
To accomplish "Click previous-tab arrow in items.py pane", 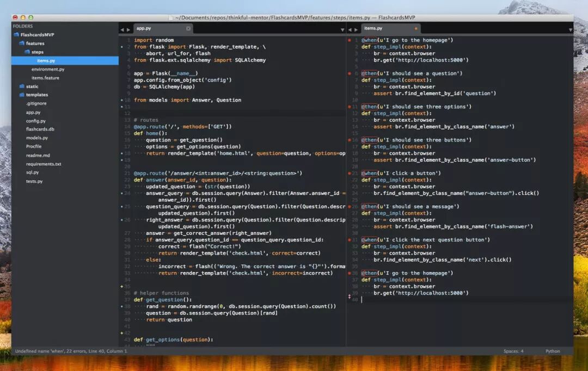I will 350,29.
